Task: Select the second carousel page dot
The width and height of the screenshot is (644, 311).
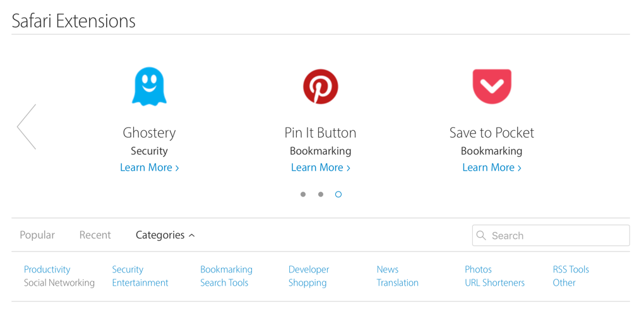Action: pos(321,195)
